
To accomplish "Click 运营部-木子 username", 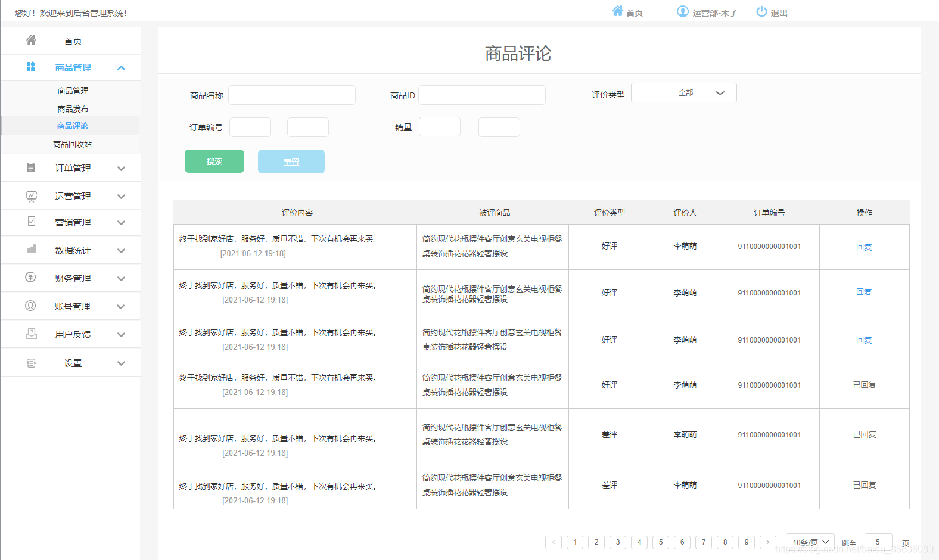I will (715, 13).
